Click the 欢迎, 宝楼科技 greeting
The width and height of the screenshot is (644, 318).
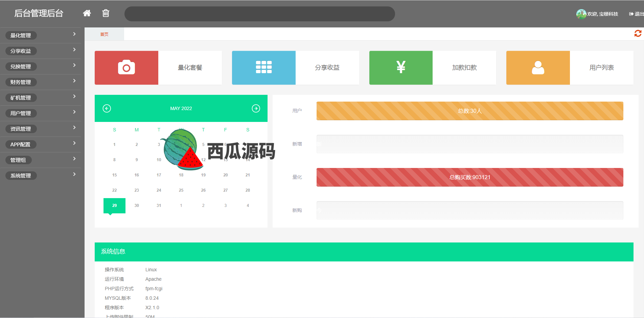[603, 14]
